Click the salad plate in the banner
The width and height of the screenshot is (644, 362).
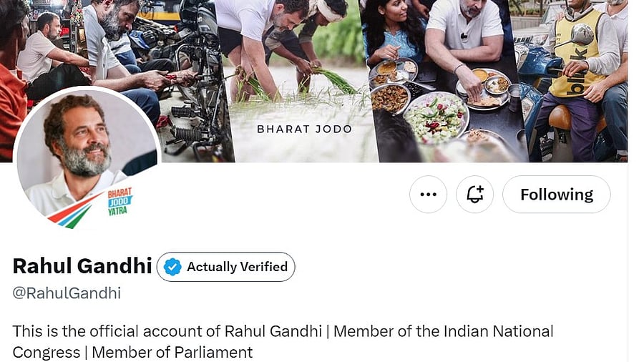coord(435,117)
